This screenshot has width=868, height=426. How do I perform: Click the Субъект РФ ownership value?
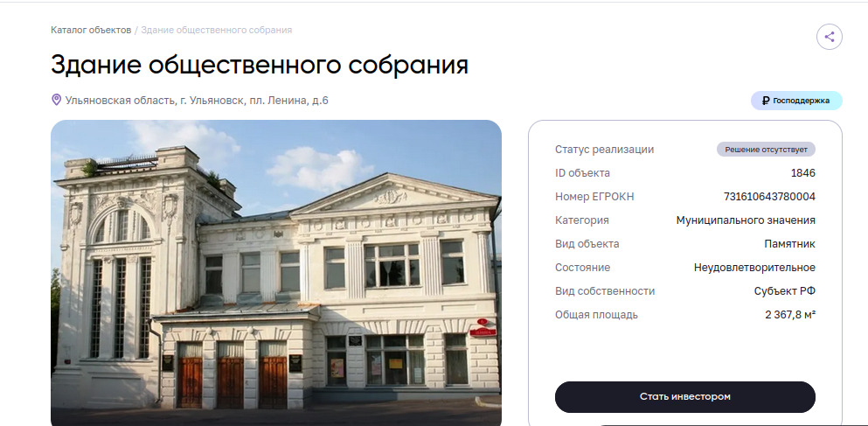[784, 291]
